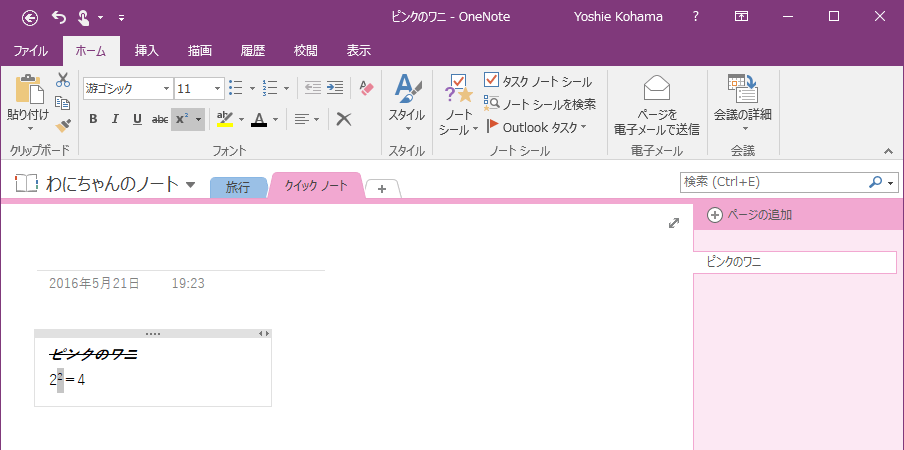Open the font size 11 dropdown
The height and width of the screenshot is (450, 904).
click(217, 89)
